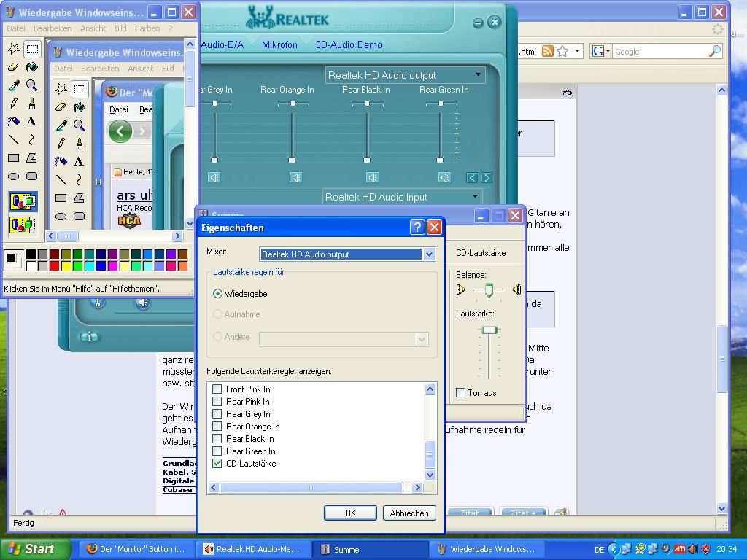Select the opaque selection option in Paint's main toolbox
Screen dimensions: 747x560
coord(23,201)
